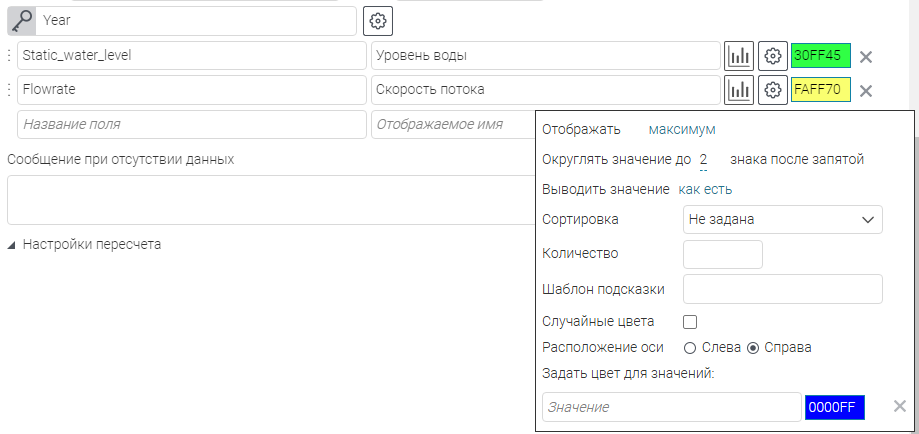Open gear settings for Flowrate row
The image size is (919, 434).
point(772,90)
